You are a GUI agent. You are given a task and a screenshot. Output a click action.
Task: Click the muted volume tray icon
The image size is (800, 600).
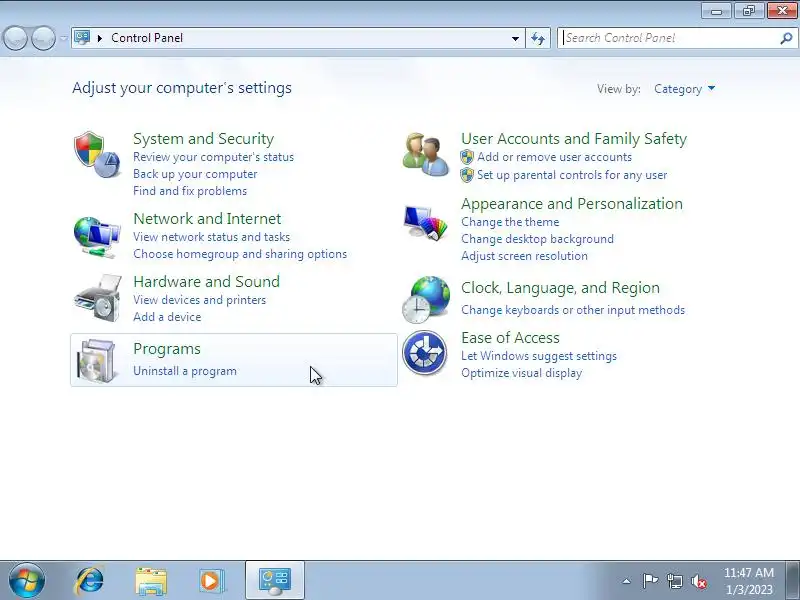point(698,581)
